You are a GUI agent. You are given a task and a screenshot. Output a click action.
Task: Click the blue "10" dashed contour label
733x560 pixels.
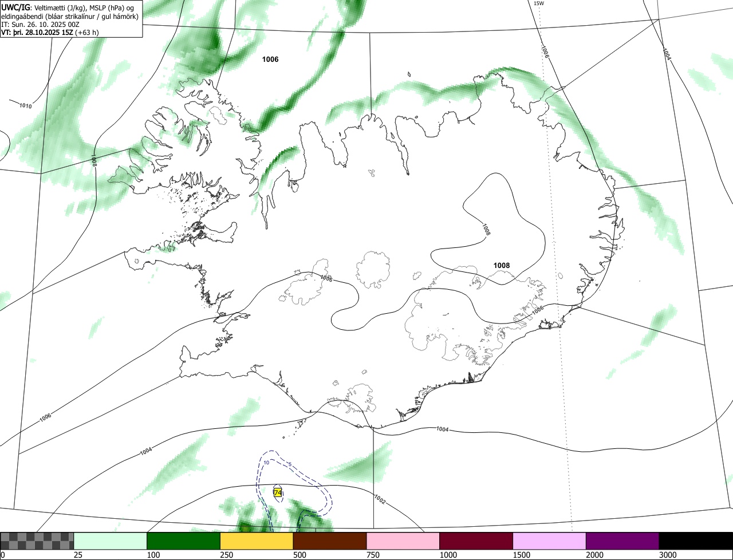[266, 462]
